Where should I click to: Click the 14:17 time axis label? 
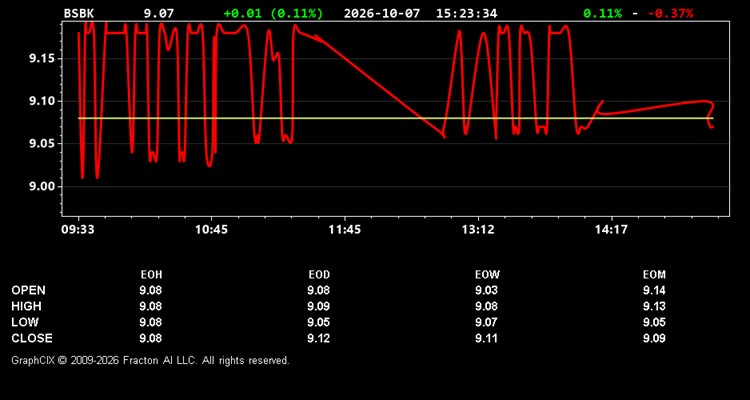coord(611,230)
